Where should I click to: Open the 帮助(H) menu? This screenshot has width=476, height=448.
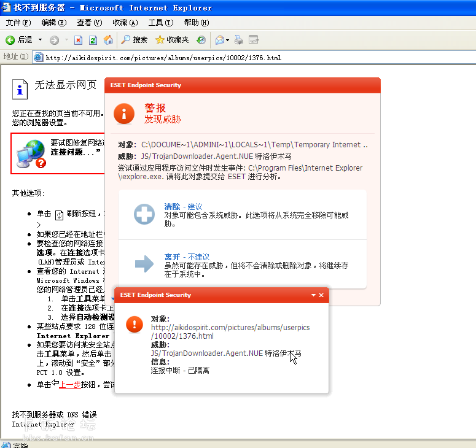(196, 23)
